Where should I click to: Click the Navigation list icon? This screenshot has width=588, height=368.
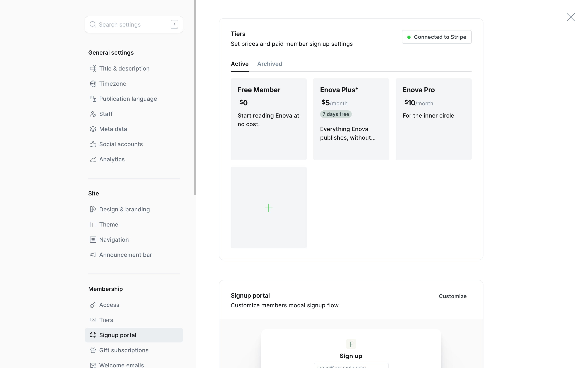coord(93,239)
